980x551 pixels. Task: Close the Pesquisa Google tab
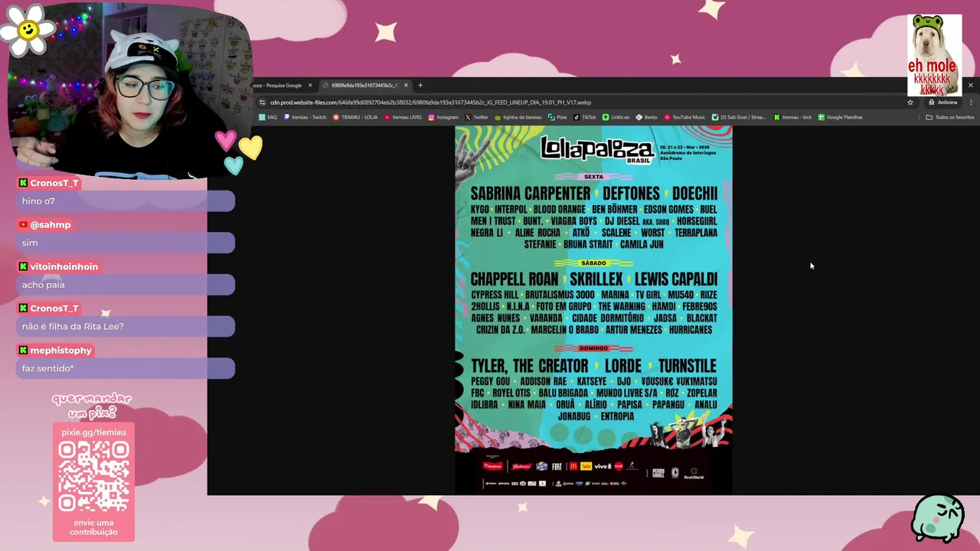310,85
